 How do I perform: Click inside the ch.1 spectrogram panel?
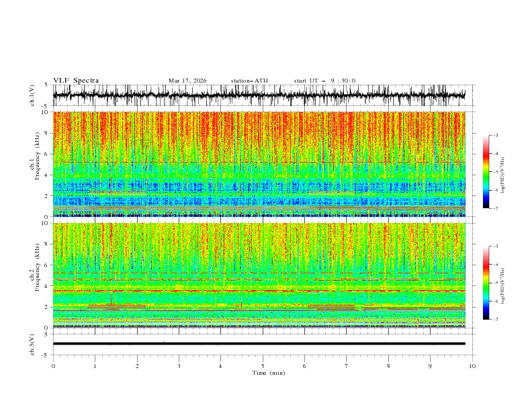(259, 164)
